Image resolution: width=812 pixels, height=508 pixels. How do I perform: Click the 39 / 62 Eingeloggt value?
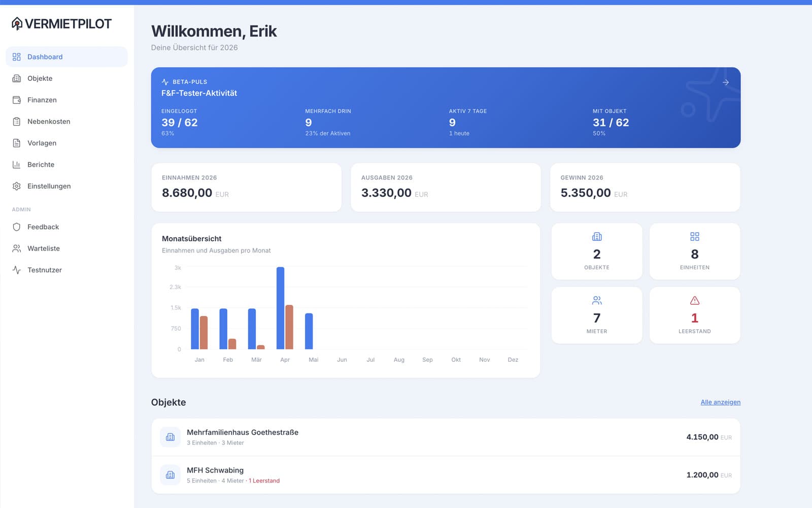point(180,122)
